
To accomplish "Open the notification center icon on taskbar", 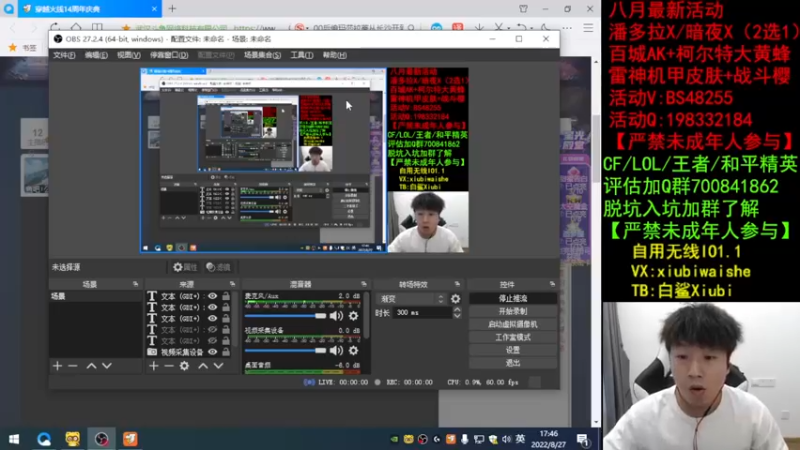I will pos(583,439).
